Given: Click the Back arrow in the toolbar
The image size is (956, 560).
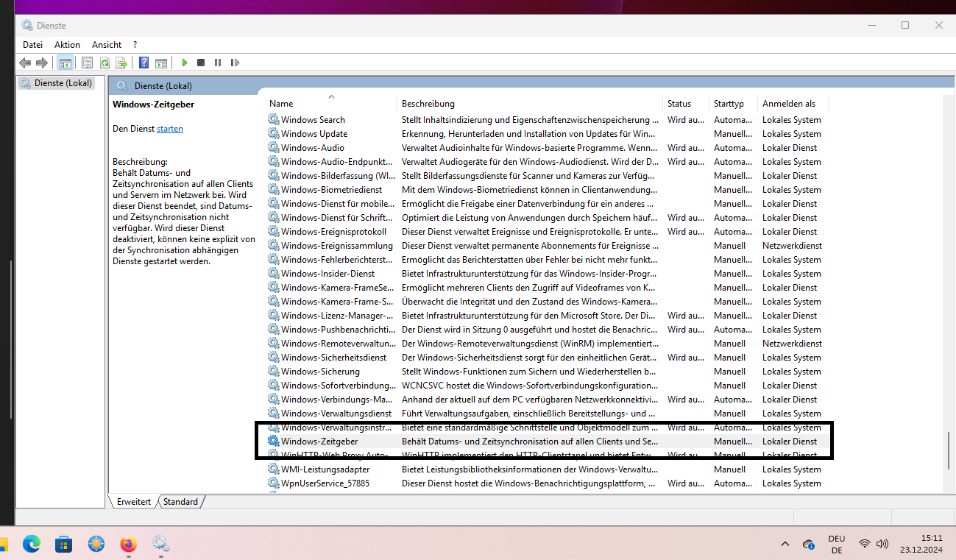Looking at the screenshot, I should click(25, 63).
